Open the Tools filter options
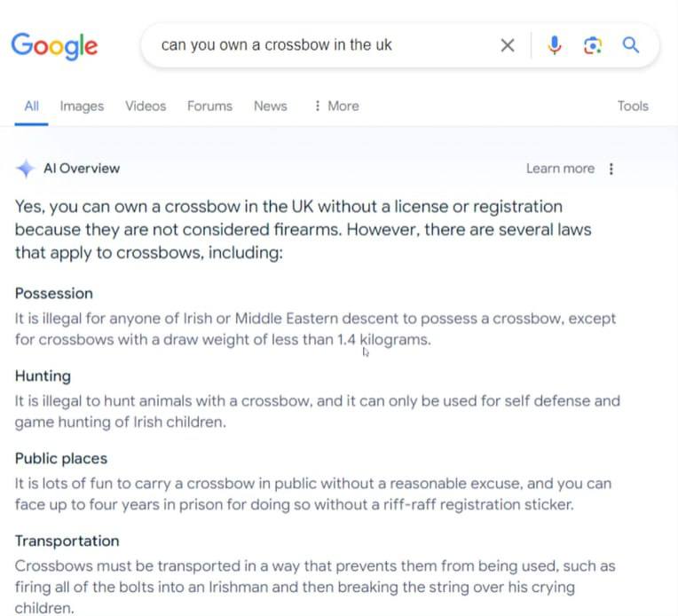This screenshot has height=616, width=678. (x=633, y=106)
